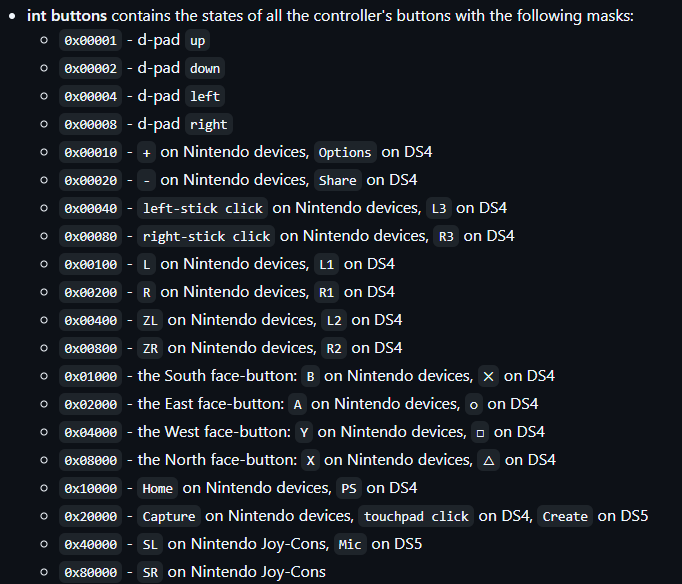
Task: Click the 0x00001 mask code
Action: tap(91, 40)
